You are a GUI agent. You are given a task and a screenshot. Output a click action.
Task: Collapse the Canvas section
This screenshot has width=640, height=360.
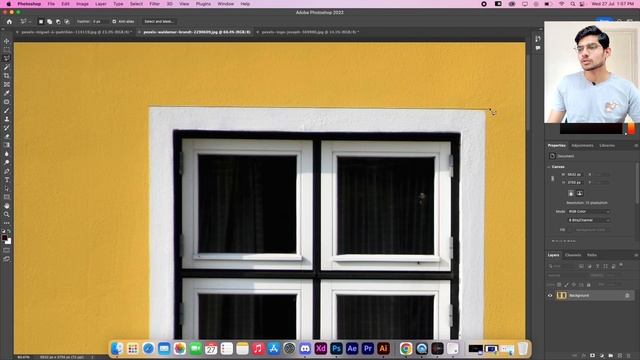tap(549, 167)
